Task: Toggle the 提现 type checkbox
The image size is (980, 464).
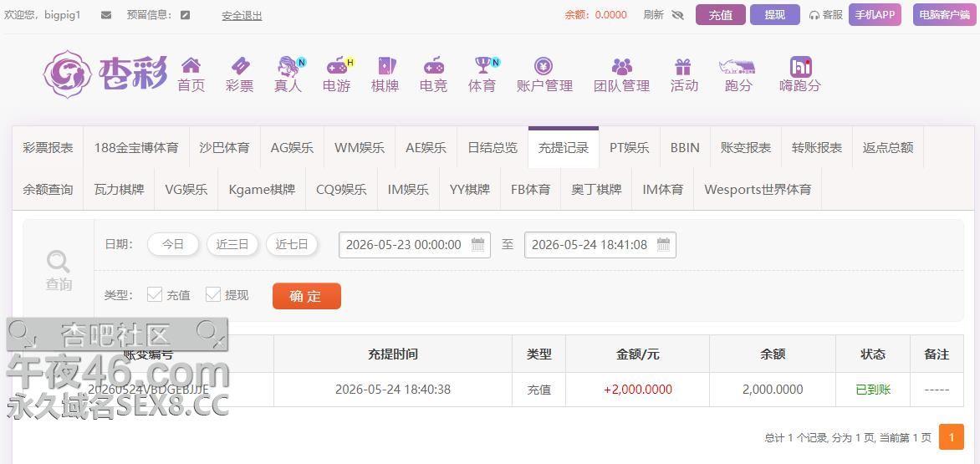Action: coord(213,294)
